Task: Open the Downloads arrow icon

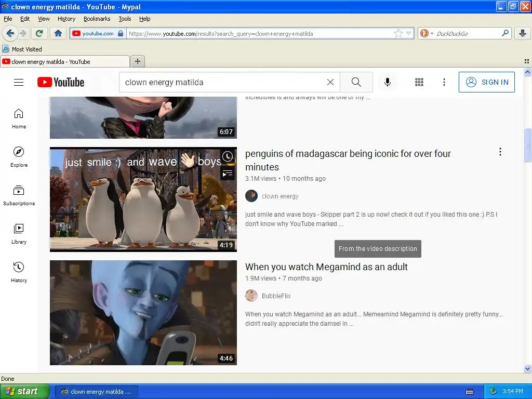Action: pyautogui.click(x=523, y=33)
